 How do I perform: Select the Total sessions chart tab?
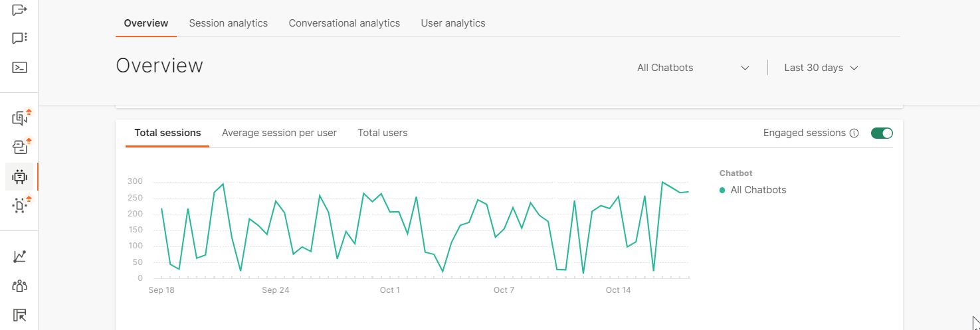(x=167, y=133)
